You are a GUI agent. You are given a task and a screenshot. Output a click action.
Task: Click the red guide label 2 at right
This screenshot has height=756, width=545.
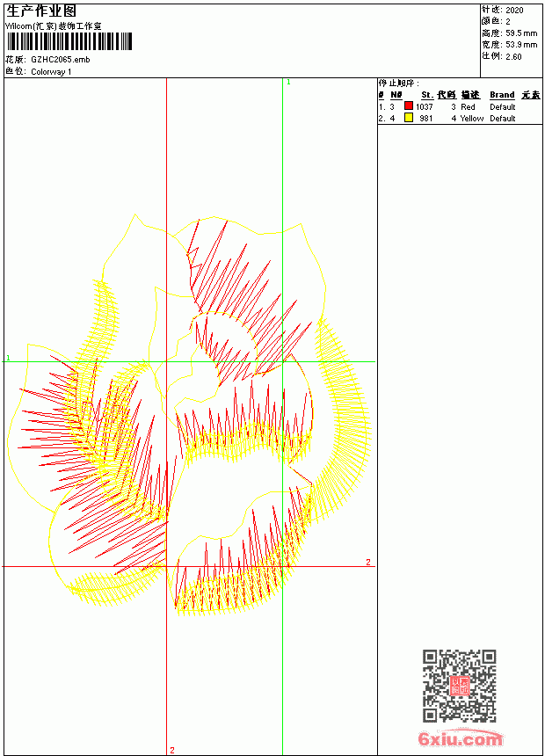[x=368, y=563]
